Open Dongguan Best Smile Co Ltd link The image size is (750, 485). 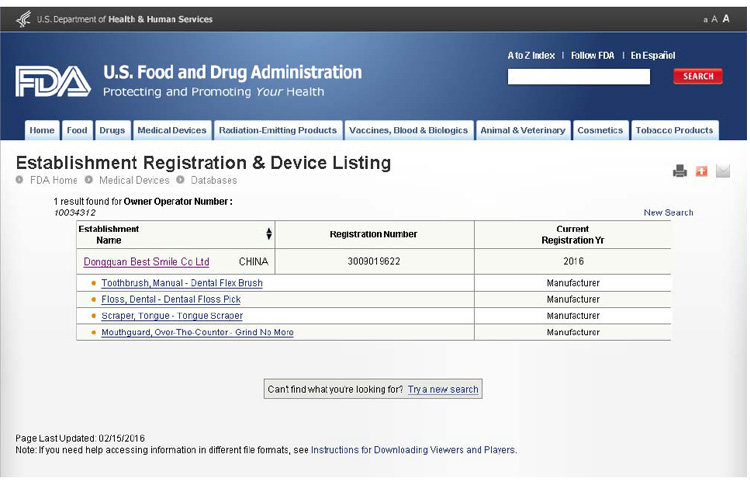pos(146,262)
